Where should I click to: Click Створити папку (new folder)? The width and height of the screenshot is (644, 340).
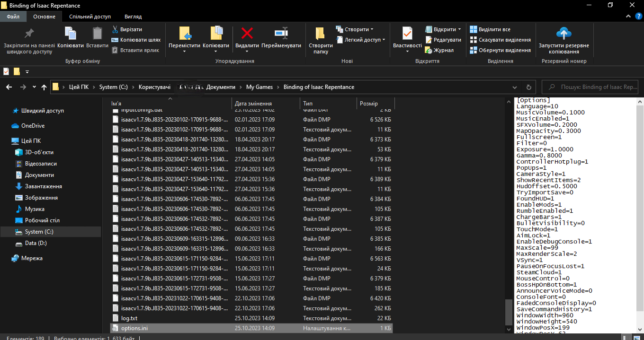pos(321,41)
